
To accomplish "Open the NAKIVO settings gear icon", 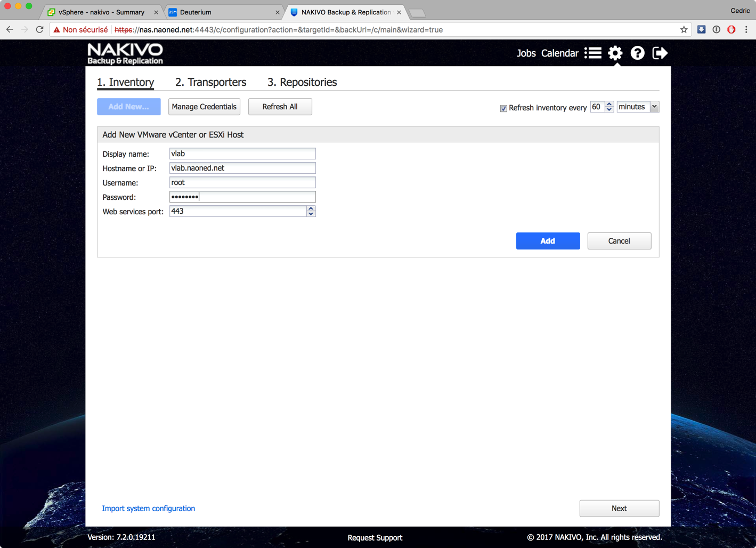I will coord(615,53).
